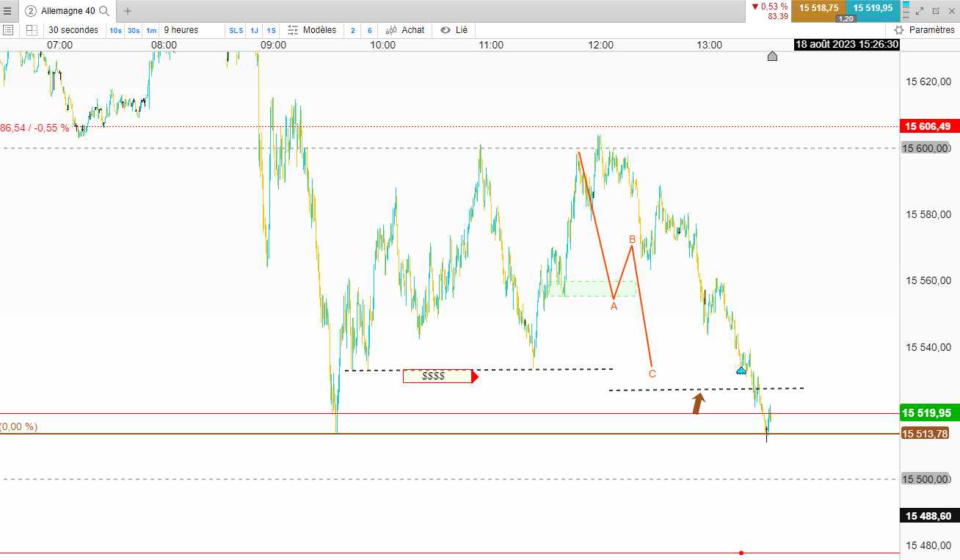Select the 1J period shortcut

254,30
